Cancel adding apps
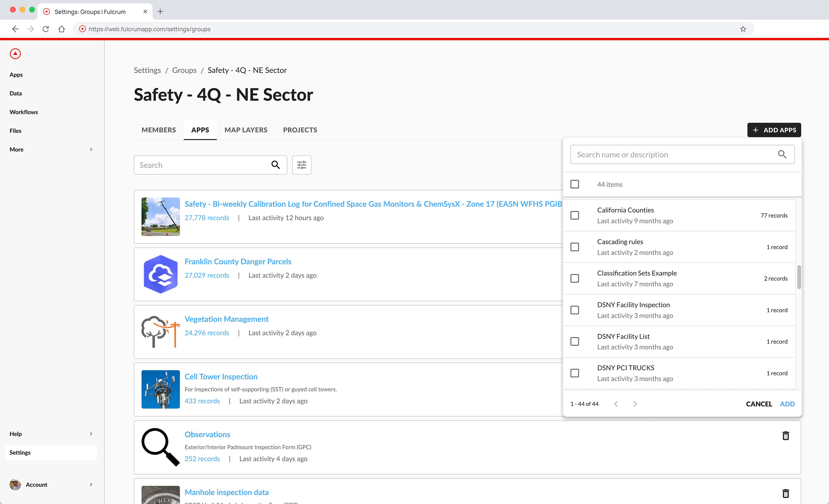829x504 pixels. pyautogui.click(x=759, y=404)
